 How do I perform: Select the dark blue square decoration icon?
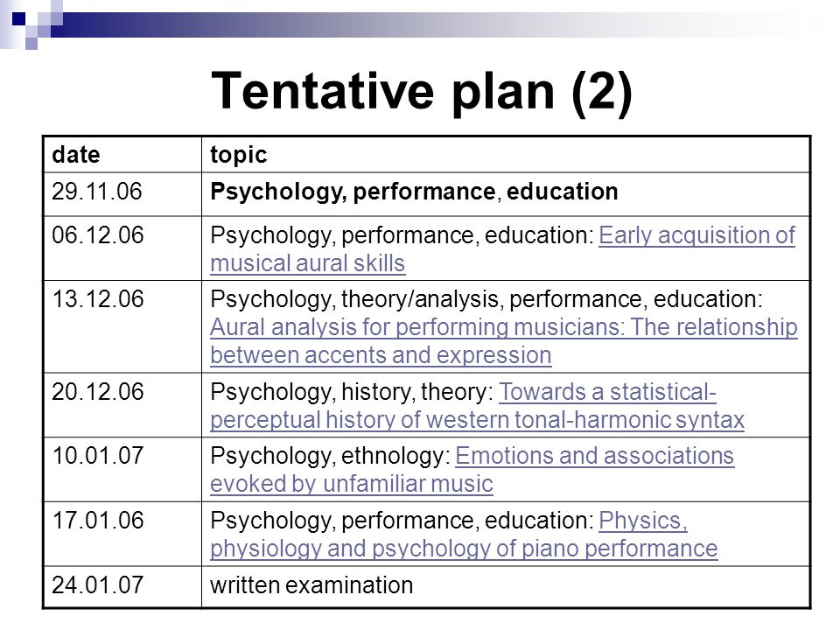[18, 18]
